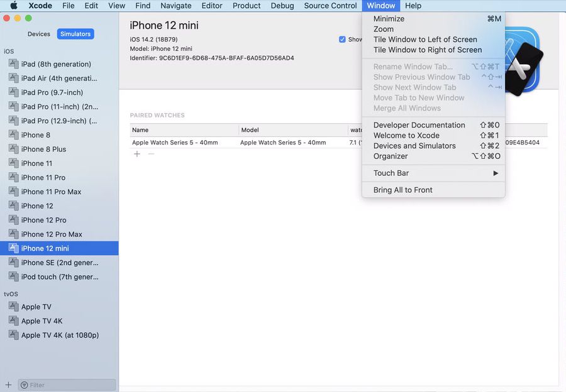Select Apple TV 4K simulator
Image resolution: width=566 pixels, height=392 pixels.
tap(59, 321)
